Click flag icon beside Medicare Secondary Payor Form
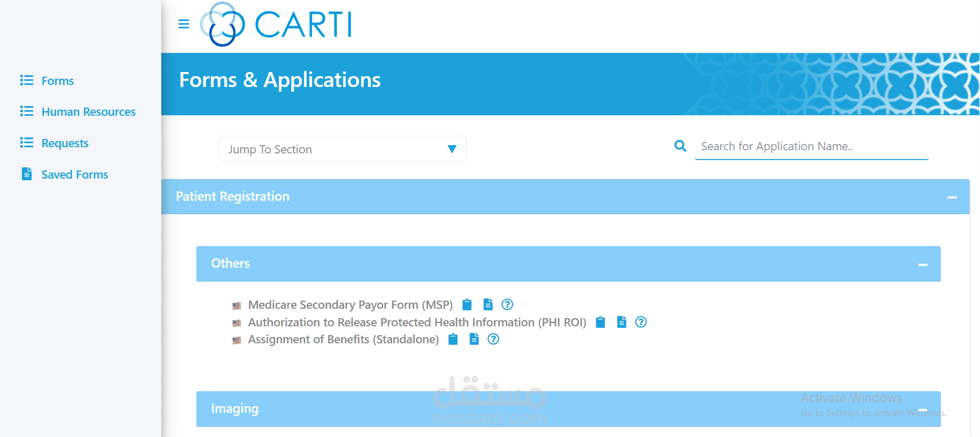This screenshot has height=437, width=980. pyautogui.click(x=236, y=306)
